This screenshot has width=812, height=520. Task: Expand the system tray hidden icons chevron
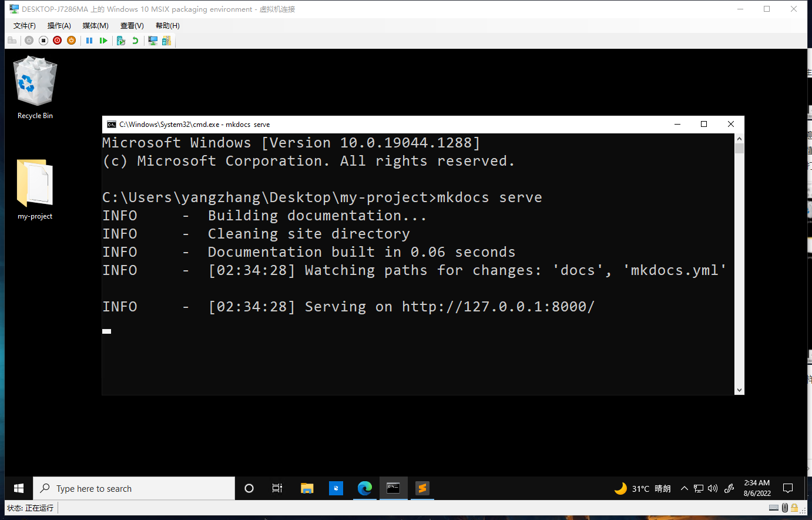pos(684,488)
